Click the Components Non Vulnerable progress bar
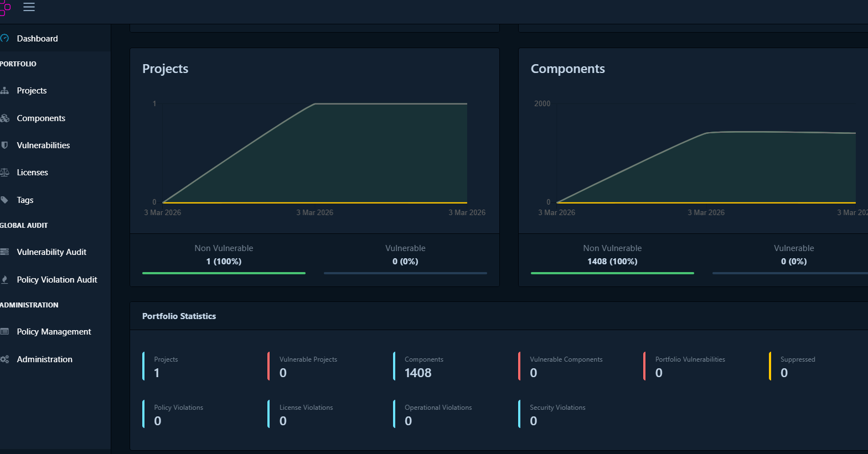 coord(612,273)
